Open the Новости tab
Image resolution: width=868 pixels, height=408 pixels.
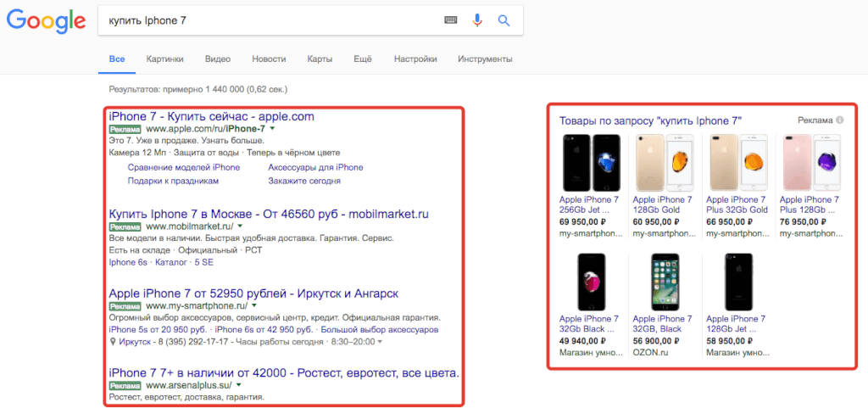pyautogui.click(x=269, y=59)
